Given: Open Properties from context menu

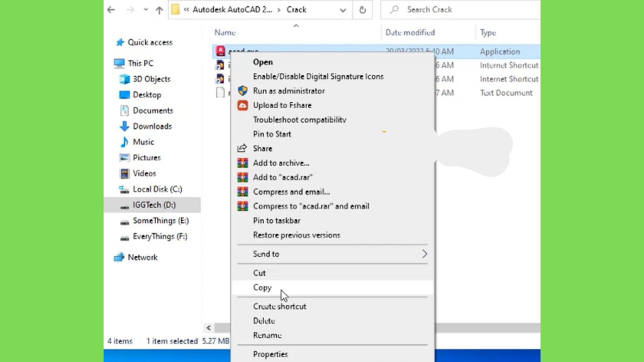Looking at the screenshot, I should 332,354.
